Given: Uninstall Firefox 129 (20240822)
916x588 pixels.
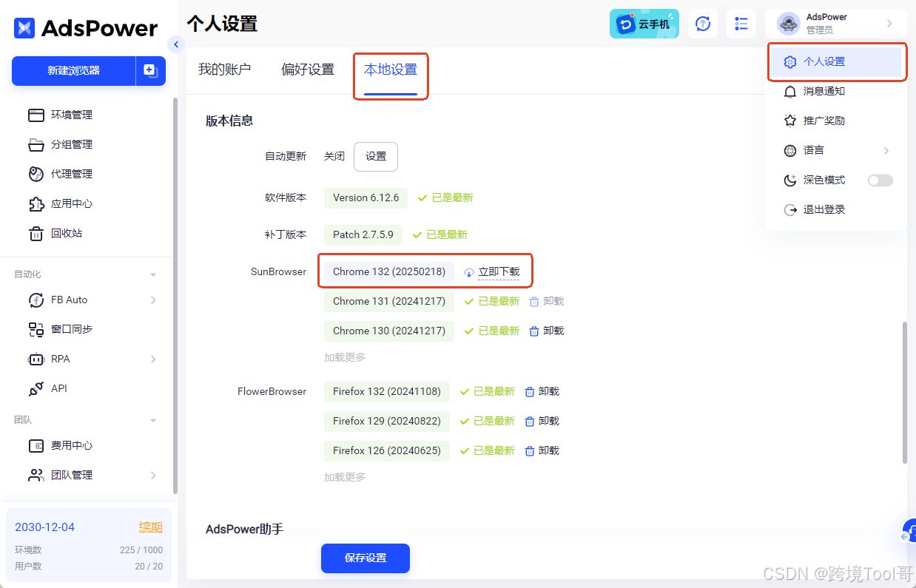Looking at the screenshot, I should click(x=542, y=421).
